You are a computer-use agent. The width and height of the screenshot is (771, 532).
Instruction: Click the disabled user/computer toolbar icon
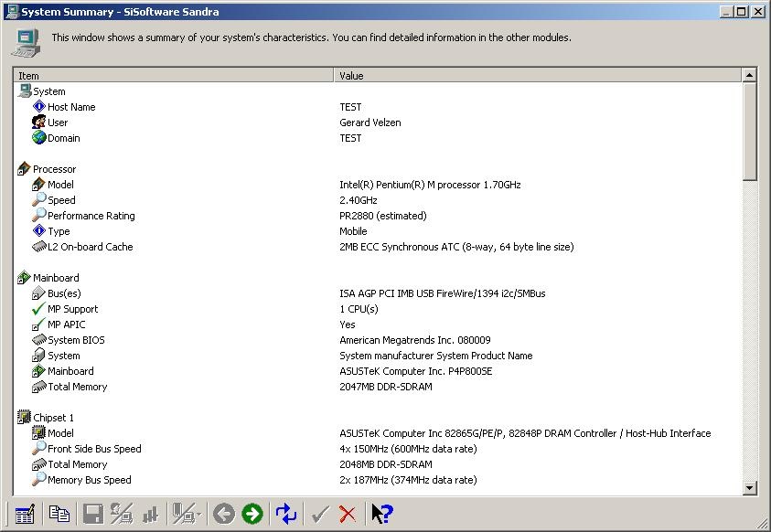[121, 514]
